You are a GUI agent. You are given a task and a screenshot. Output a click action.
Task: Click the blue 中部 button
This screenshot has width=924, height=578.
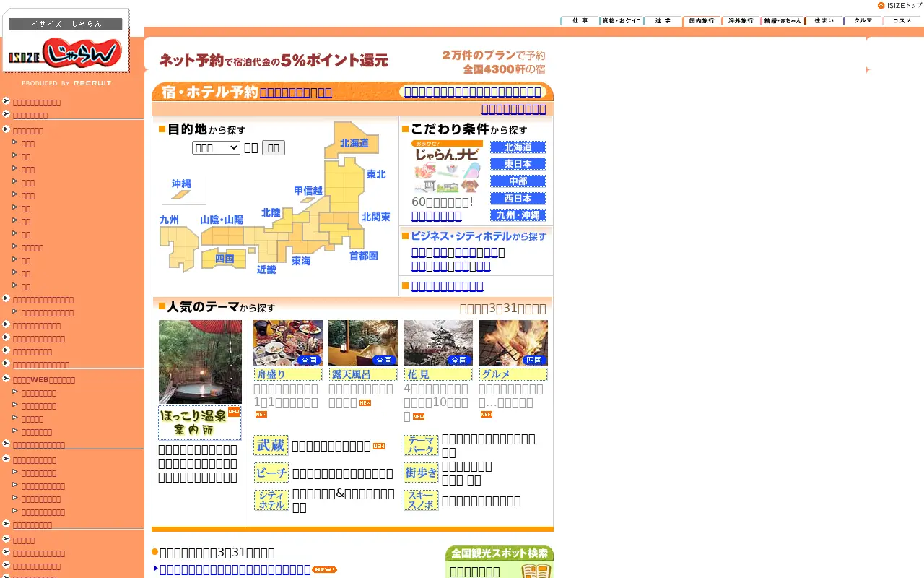[x=518, y=181]
